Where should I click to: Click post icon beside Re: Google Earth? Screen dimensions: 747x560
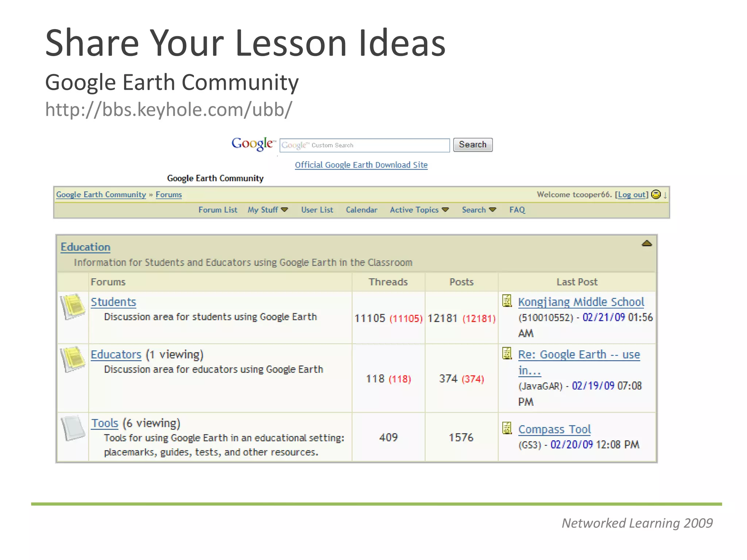tap(507, 353)
